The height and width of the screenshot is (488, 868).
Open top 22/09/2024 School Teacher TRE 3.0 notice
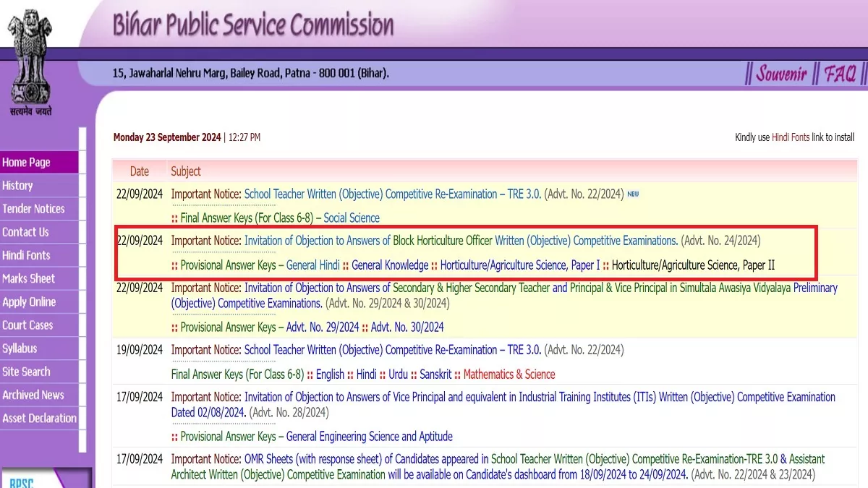pos(393,194)
